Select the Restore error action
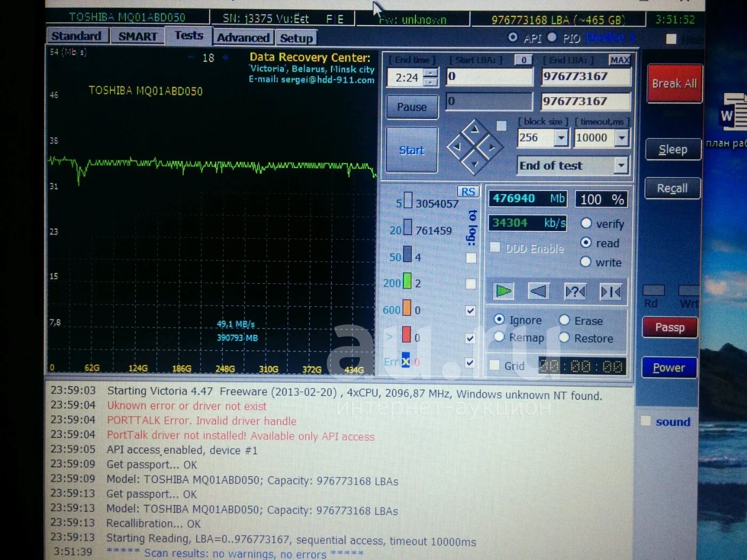This screenshot has width=747, height=560. pos(564,338)
